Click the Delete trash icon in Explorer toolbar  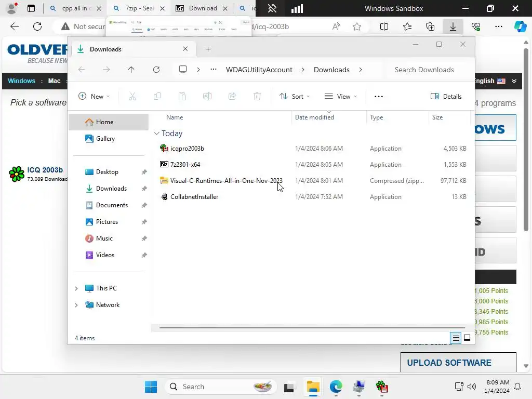coord(257,96)
